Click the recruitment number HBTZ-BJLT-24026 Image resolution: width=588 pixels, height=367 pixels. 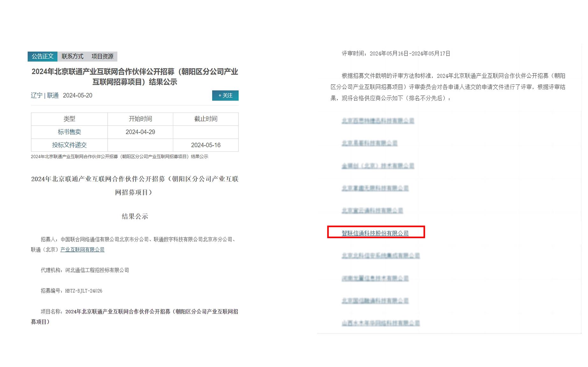83,291
